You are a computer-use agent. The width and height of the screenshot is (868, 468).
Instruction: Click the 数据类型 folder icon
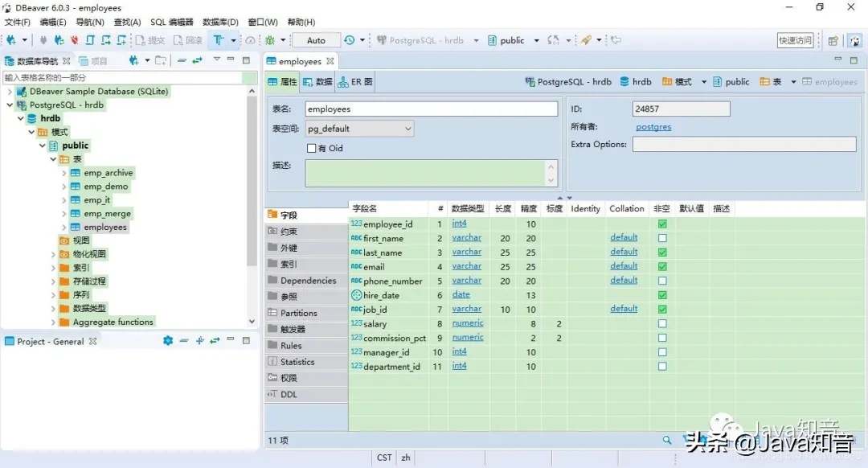tap(64, 309)
